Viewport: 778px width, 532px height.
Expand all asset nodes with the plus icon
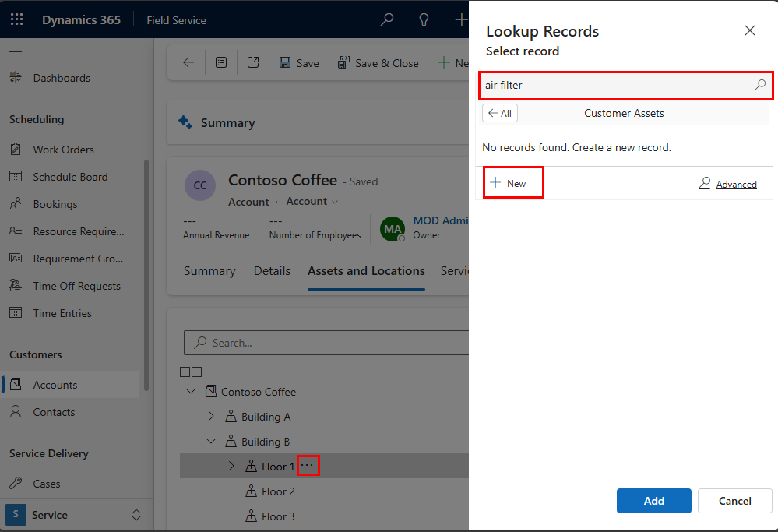point(185,372)
